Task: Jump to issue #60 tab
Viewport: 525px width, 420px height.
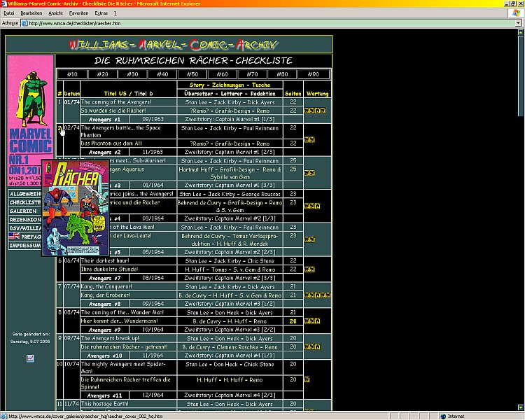Action: [223, 74]
